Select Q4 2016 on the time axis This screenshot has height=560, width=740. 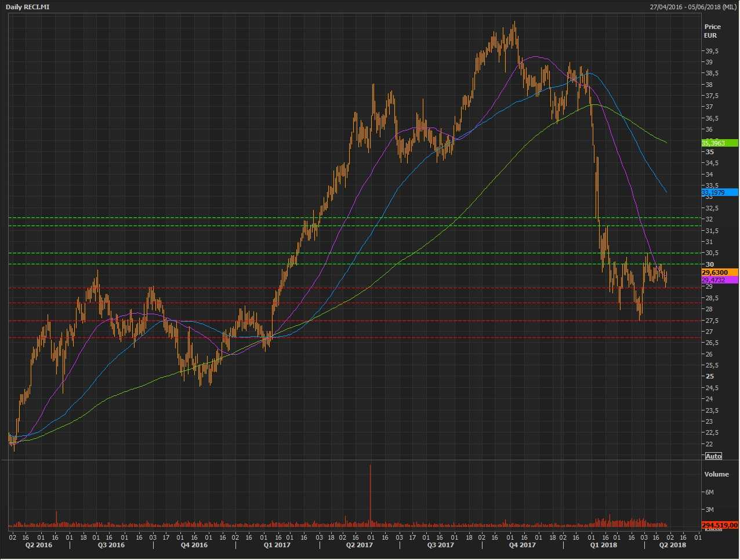194,545
